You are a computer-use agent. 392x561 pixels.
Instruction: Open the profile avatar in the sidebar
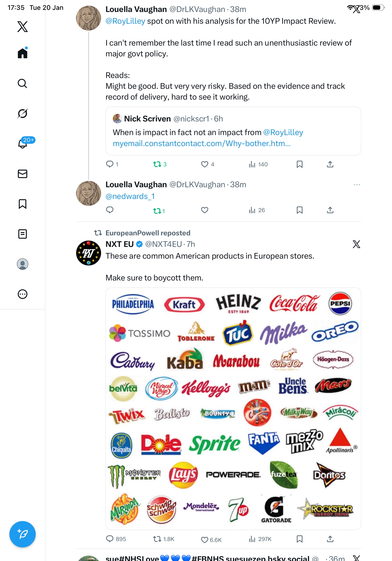[23, 264]
